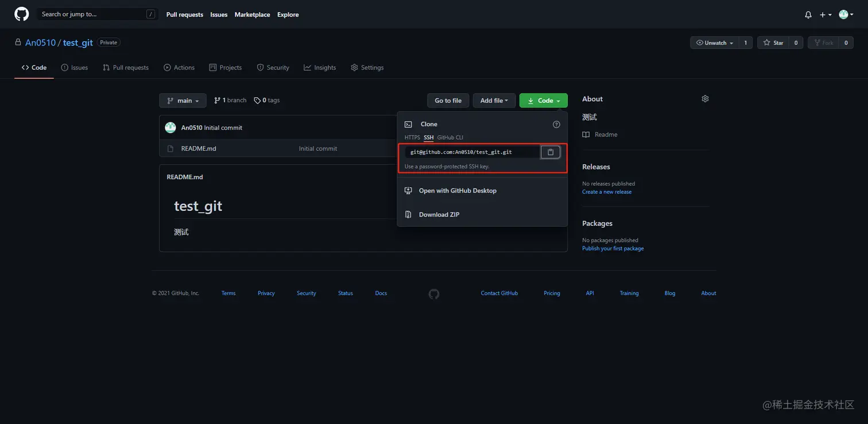Open footer Pricing link

click(552, 293)
